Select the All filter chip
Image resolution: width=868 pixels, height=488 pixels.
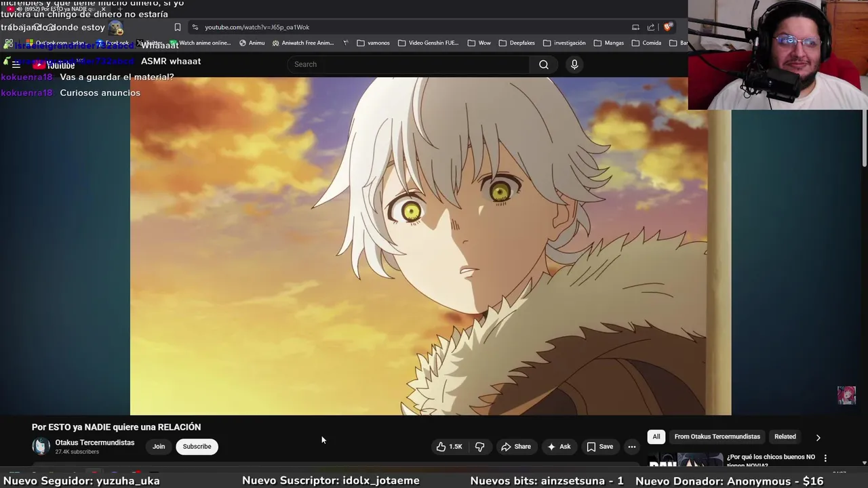click(x=656, y=436)
